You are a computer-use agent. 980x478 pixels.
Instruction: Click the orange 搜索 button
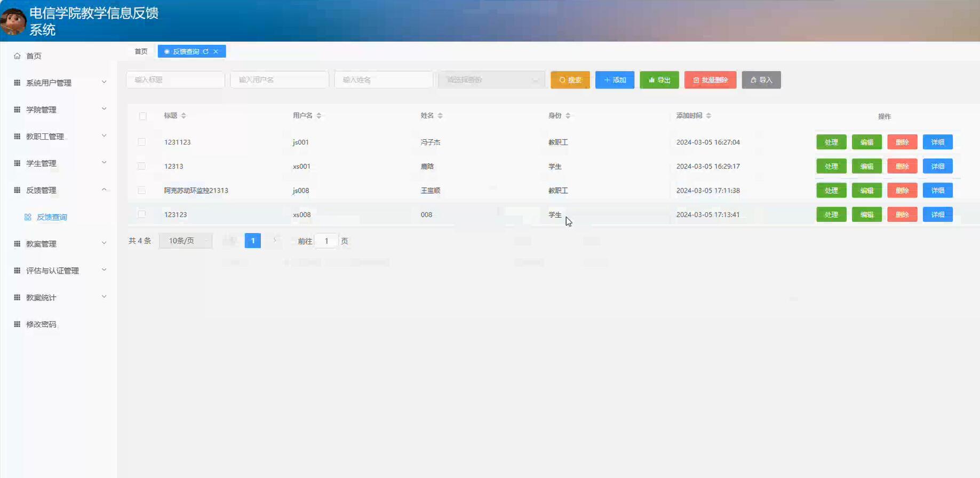570,80
